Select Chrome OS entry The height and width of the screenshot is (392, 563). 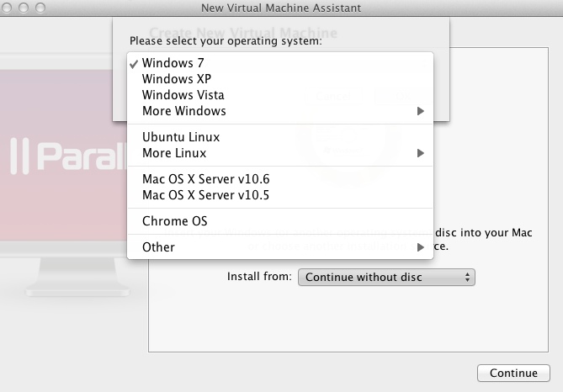[280, 221]
